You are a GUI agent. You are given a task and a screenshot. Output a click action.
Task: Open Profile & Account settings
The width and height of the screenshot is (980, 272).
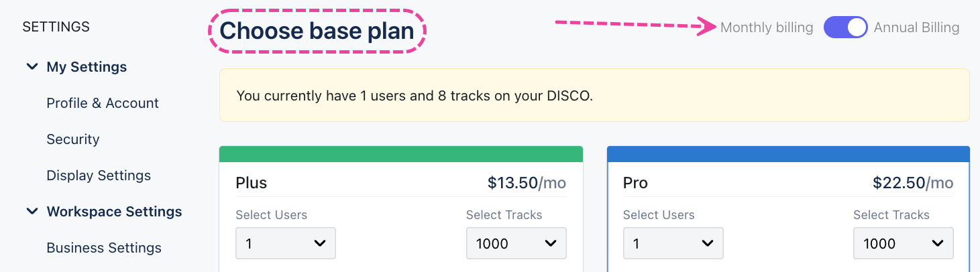[x=103, y=103]
